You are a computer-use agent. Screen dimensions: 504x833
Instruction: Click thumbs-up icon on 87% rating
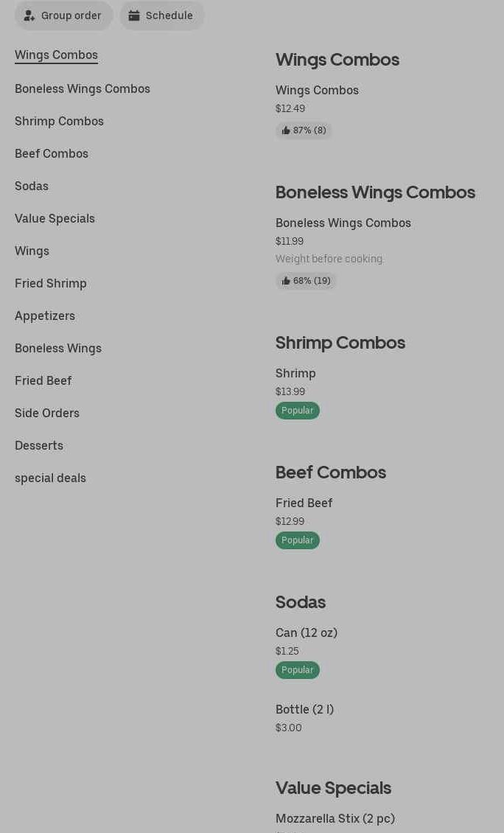pos(286,130)
